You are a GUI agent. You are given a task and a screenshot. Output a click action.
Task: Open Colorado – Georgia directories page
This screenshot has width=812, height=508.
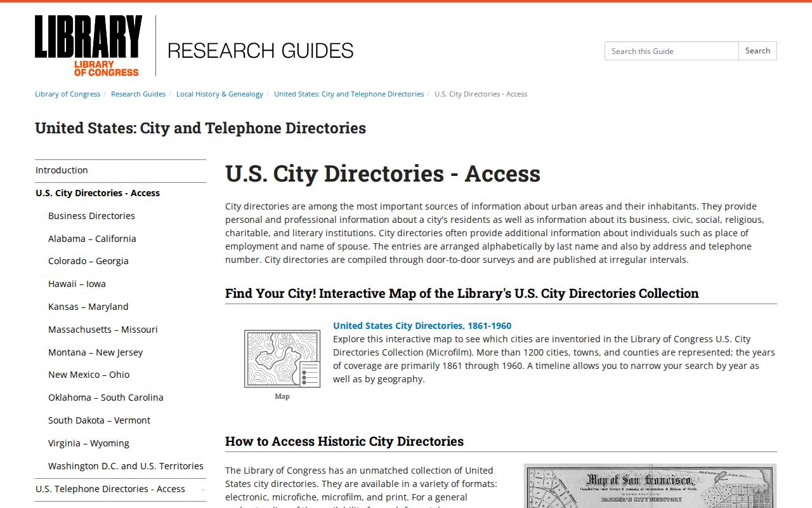pos(88,261)
